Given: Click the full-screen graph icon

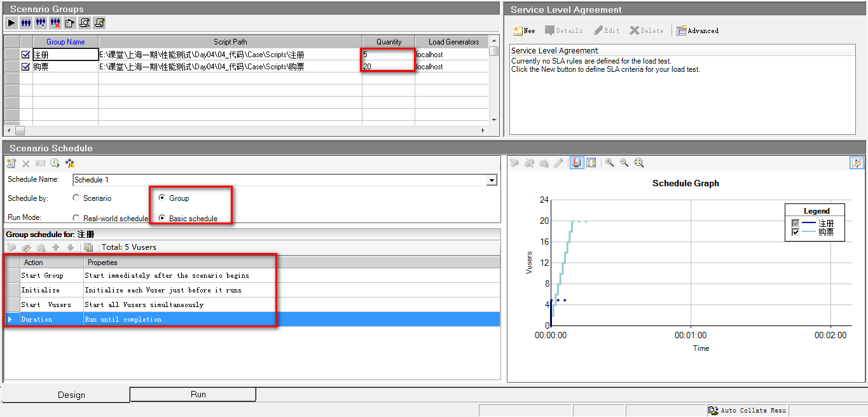Looking at the screenshot, I should pos(591,163).
